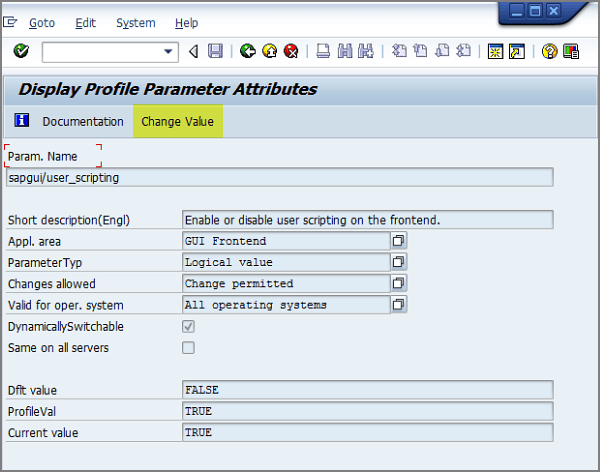Click the Find binoculars icon
This screenshot has height=472, width=600.
pos(345,51)
